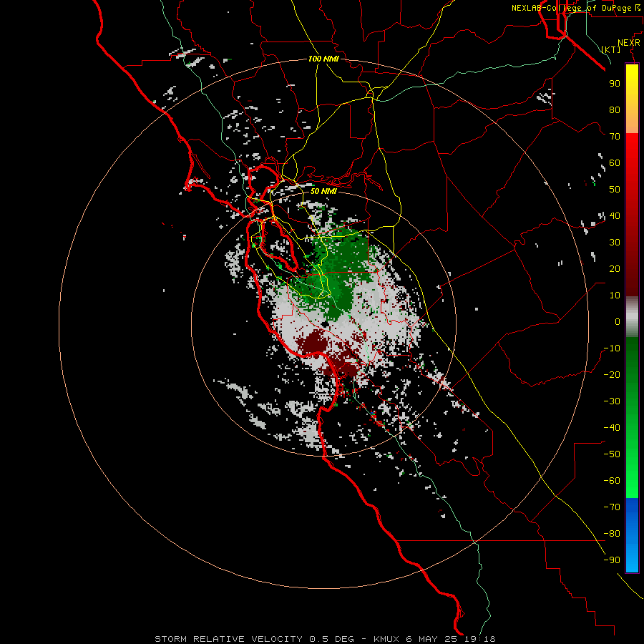Click the "-20" scale value

point(612,374)
